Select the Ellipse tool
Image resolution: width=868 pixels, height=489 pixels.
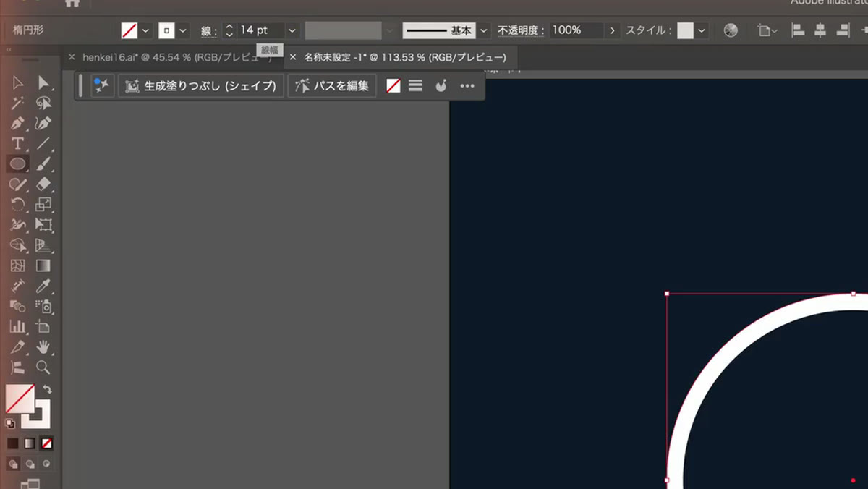(x=18, y=164)
